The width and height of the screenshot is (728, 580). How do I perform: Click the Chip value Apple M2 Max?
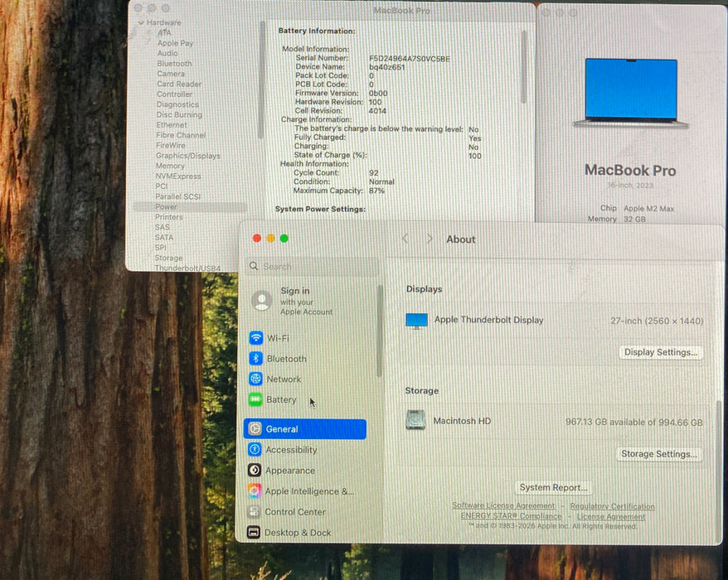coord(648,208)
